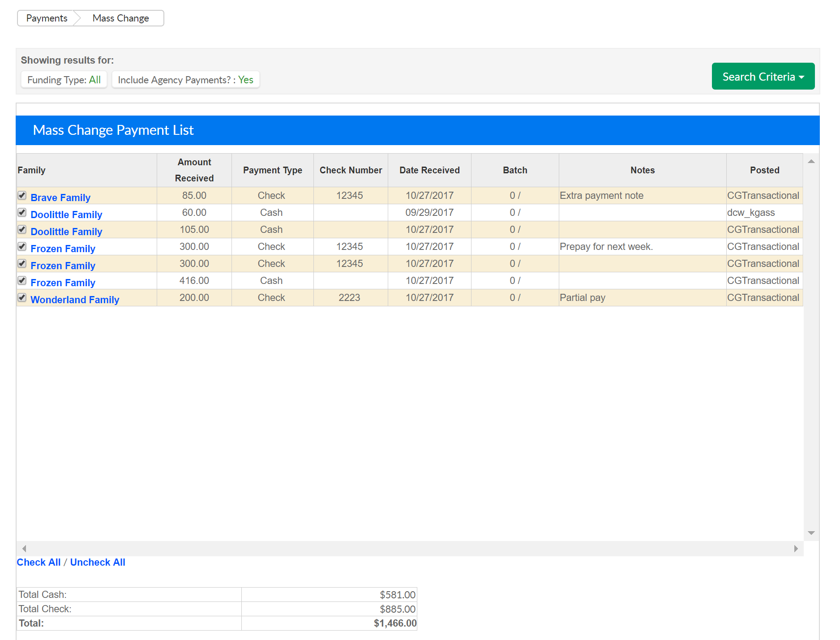Uncheck the Brave Family payment checkbox
840x640 pixels.
[x=22, y=195]
